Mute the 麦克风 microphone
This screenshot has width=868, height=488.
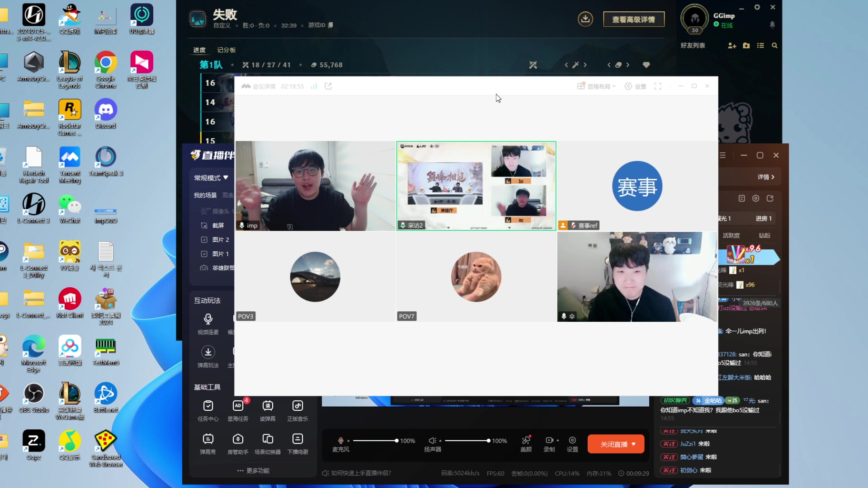click(x=341, y=440)
